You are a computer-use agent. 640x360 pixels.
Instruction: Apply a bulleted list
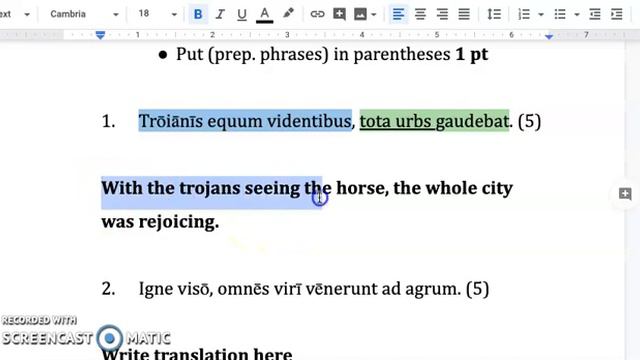tap(560, 15)
